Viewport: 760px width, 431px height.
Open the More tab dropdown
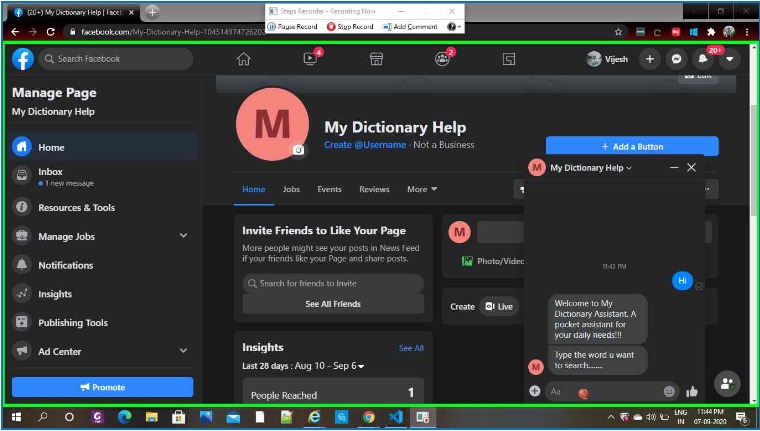[x=422, y=190]
